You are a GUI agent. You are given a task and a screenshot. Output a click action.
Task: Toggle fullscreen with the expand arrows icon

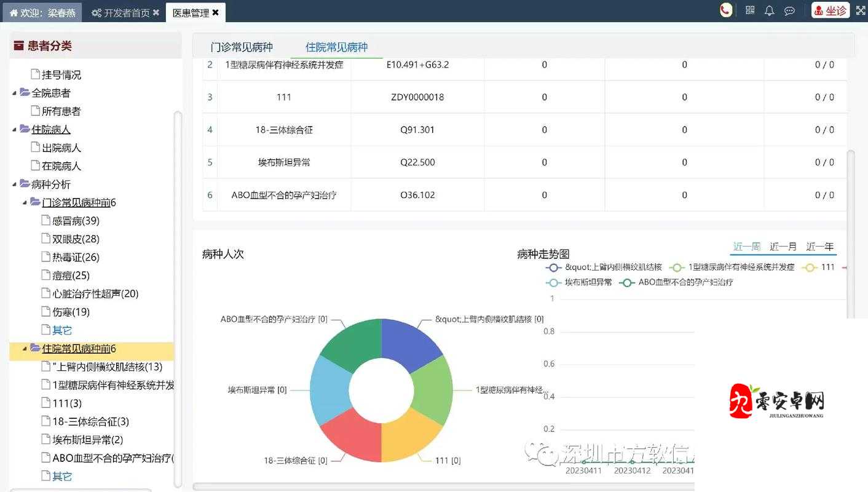pos(861,10)
